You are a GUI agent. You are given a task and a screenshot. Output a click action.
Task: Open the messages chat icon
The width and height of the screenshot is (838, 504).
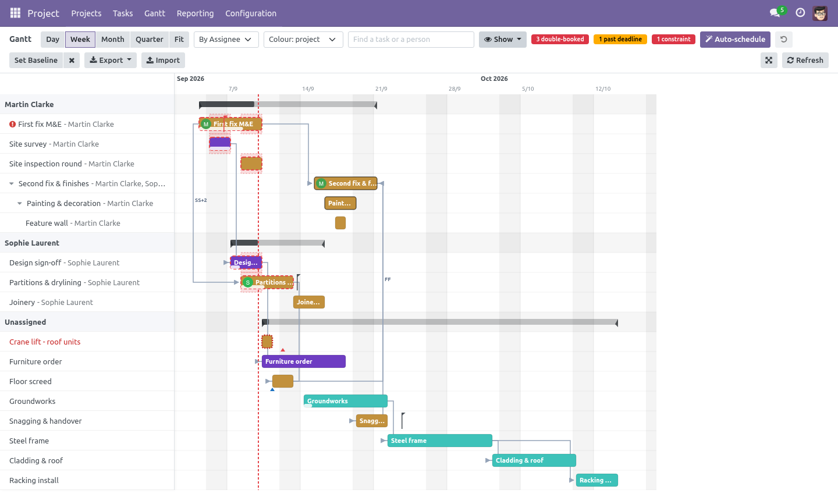[x=775, y=13]
